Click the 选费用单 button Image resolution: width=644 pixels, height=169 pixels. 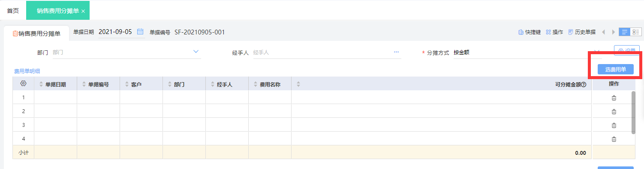pos(615,69)
